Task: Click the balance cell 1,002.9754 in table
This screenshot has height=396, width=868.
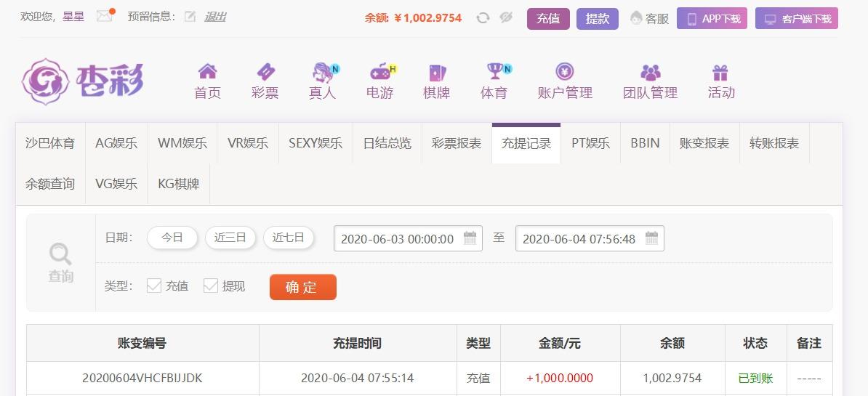Action: 672,379
